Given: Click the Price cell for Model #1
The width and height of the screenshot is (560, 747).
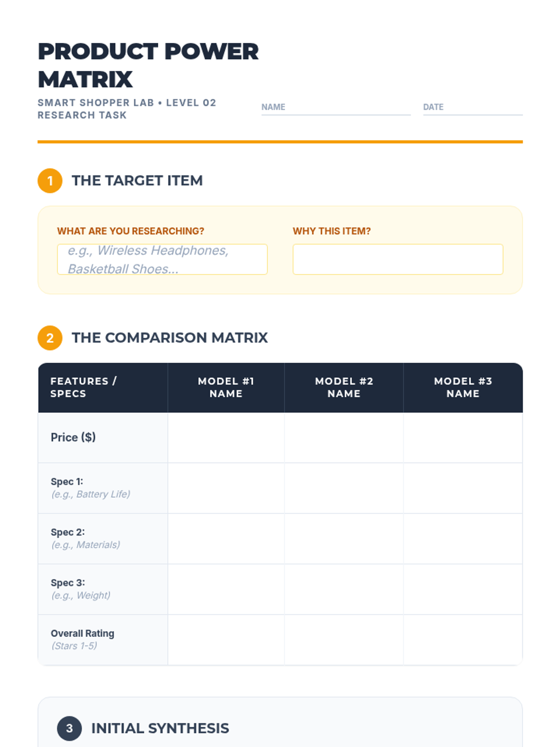Looking at the screenshot, I should (x=226, y=438).
